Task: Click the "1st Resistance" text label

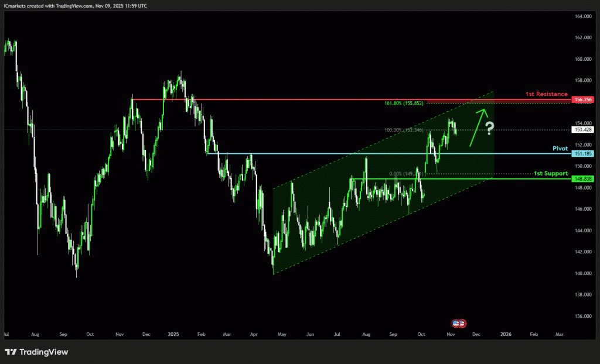Action: point(547,94)
